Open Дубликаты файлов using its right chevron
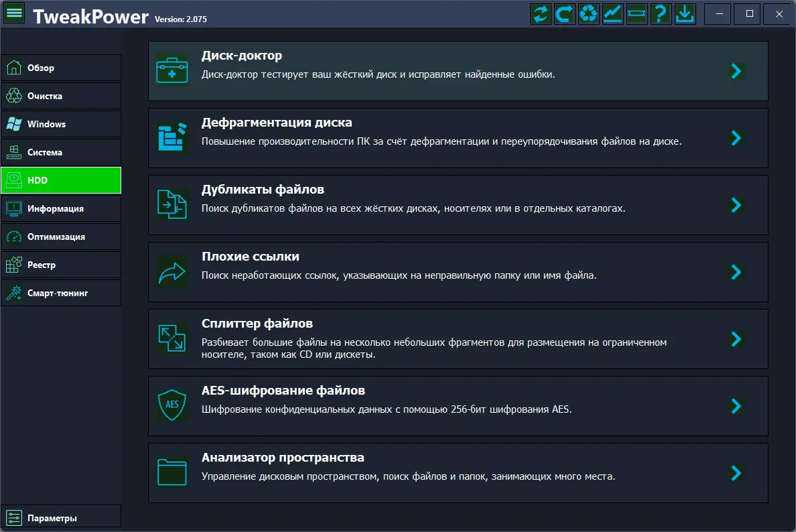This screenshot has width=796, height=532. point(736,205)
